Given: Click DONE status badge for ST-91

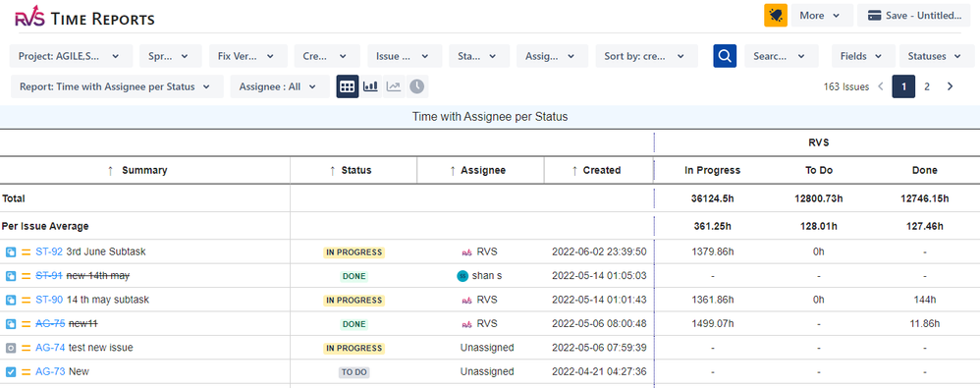Looking at the screenshot, I should tap(354, 276).
